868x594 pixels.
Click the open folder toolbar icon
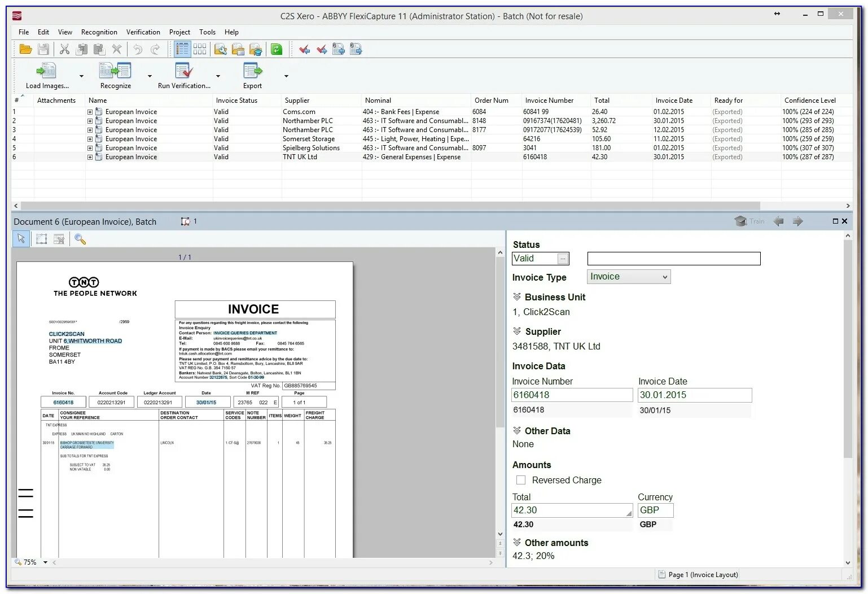pyautogui.click(x=25, y=50)
